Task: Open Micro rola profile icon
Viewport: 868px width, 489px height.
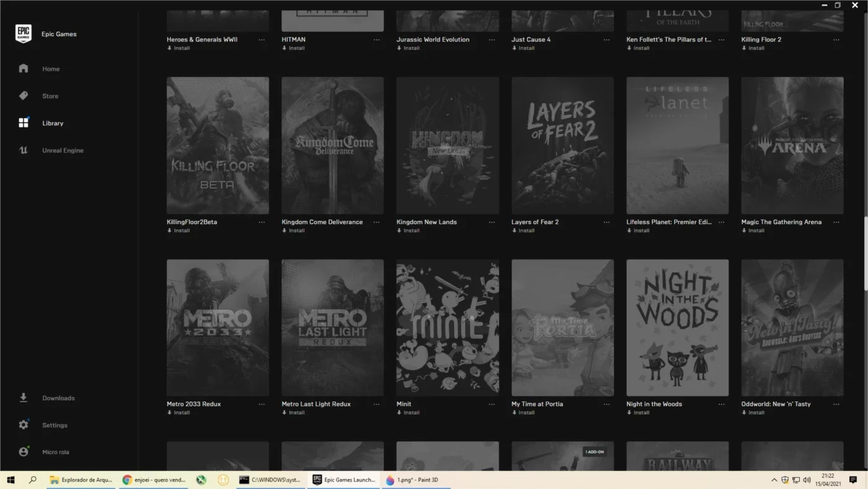Action: [24, 452]
